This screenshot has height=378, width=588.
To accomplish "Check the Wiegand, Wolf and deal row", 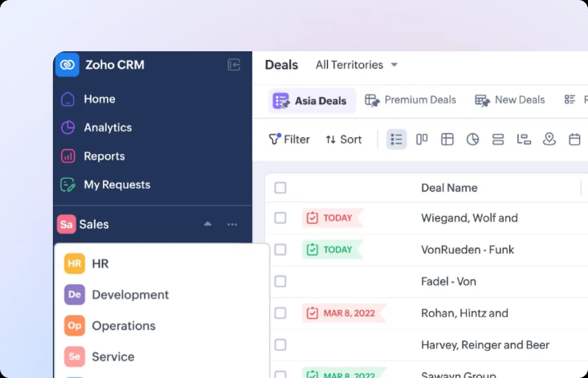I will (280, 218).
